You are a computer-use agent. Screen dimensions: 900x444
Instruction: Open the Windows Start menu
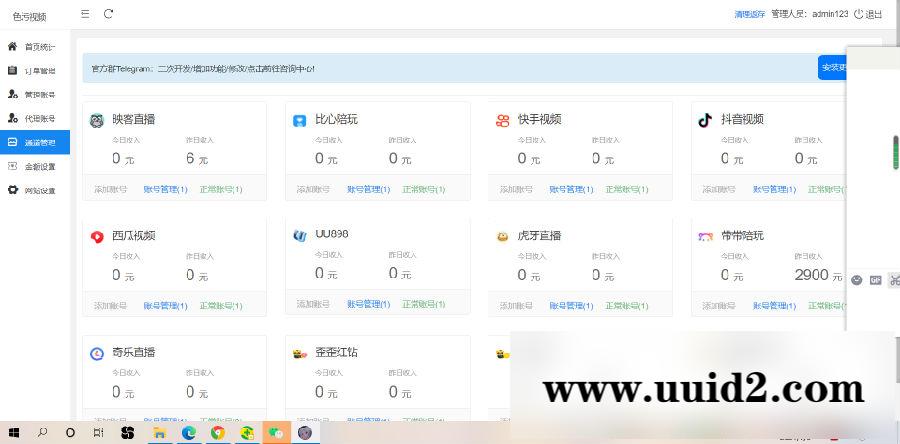click(14, 433)
